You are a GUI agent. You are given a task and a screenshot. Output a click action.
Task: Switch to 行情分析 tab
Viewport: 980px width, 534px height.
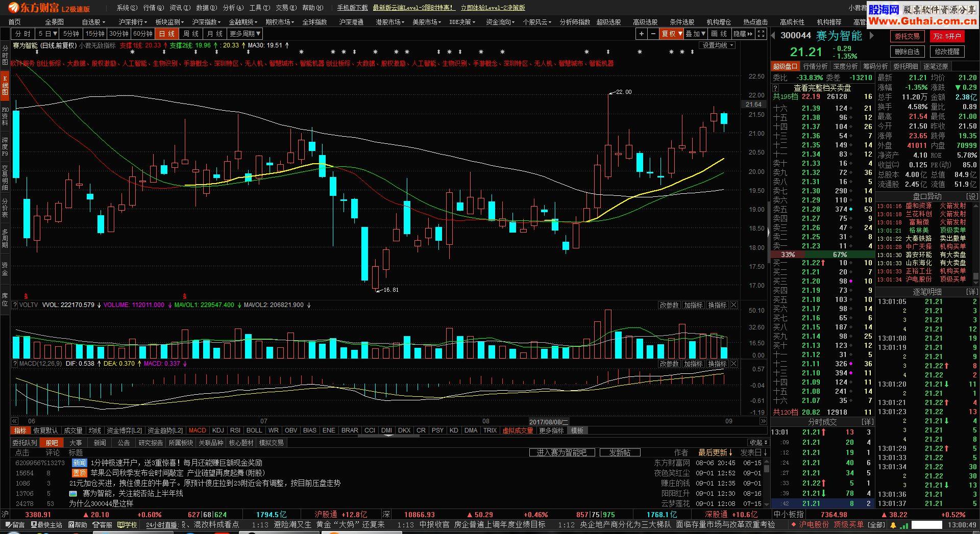816,66
